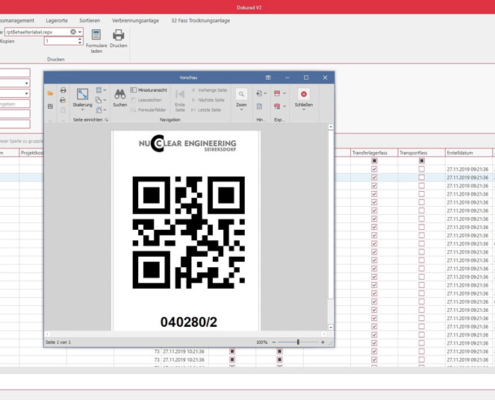Click Vorherige Seite in the preview
Image resolution: width=495 pixels, height=400 pixels.
[209, 90]
